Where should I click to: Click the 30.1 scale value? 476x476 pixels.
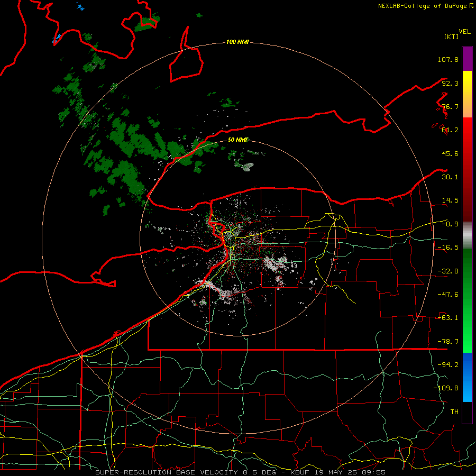coord(450,177)
